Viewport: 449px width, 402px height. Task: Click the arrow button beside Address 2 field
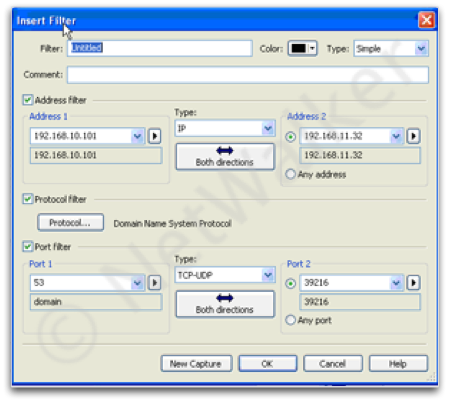pyautogui.click(x=413, y=136)
